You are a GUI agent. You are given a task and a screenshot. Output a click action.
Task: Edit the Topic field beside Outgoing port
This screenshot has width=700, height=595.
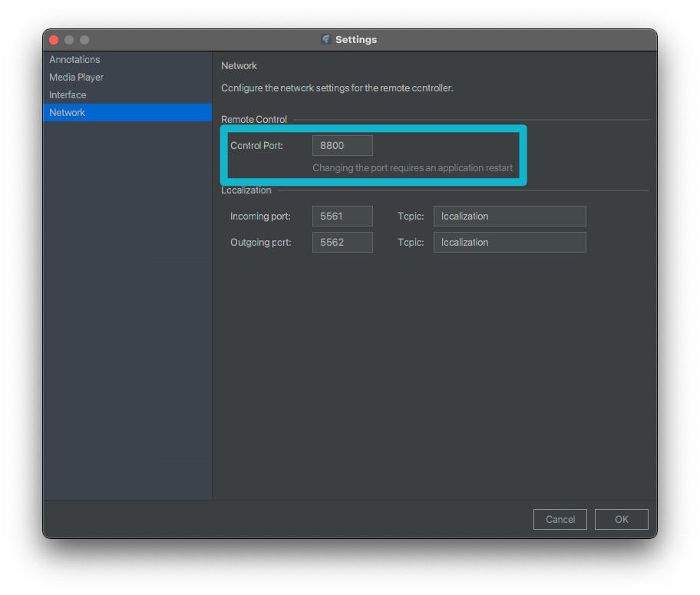point(509,243)
